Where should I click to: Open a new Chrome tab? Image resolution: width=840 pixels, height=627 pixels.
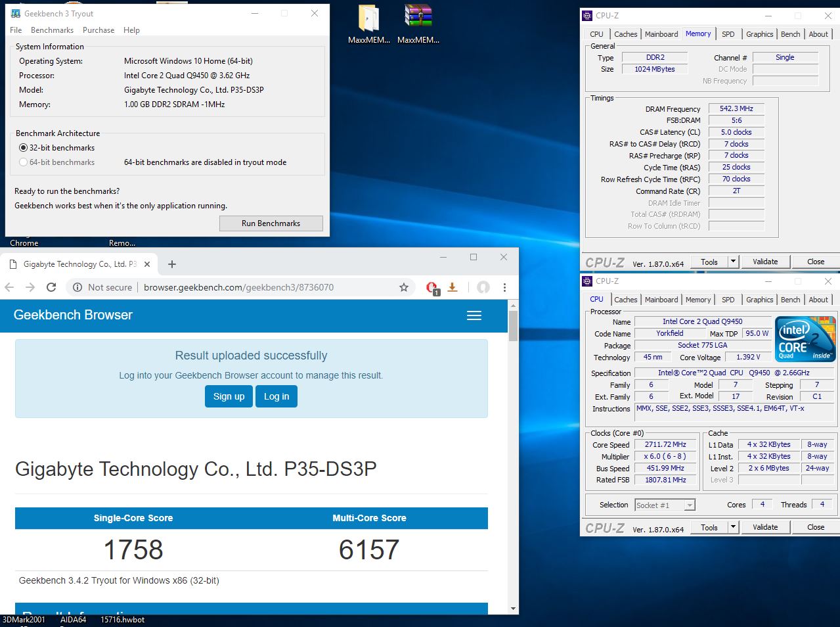[x=172, y=264]
